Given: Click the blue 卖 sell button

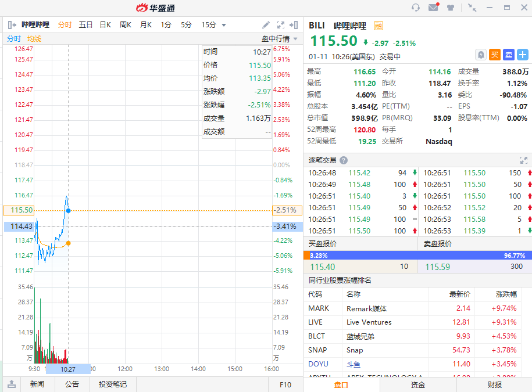Looking at the screenshot, I should tap(509, 55).
